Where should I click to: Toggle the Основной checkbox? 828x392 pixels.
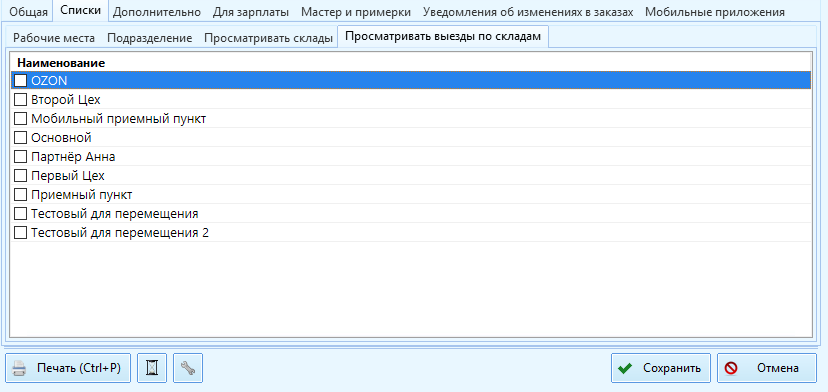coord(20,138)
